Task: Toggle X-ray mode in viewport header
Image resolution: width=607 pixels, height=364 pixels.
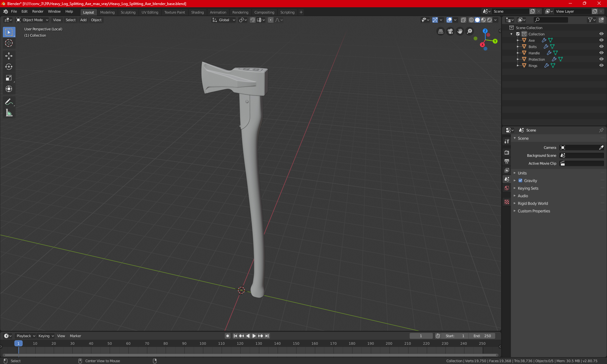Action: point(463,20)
